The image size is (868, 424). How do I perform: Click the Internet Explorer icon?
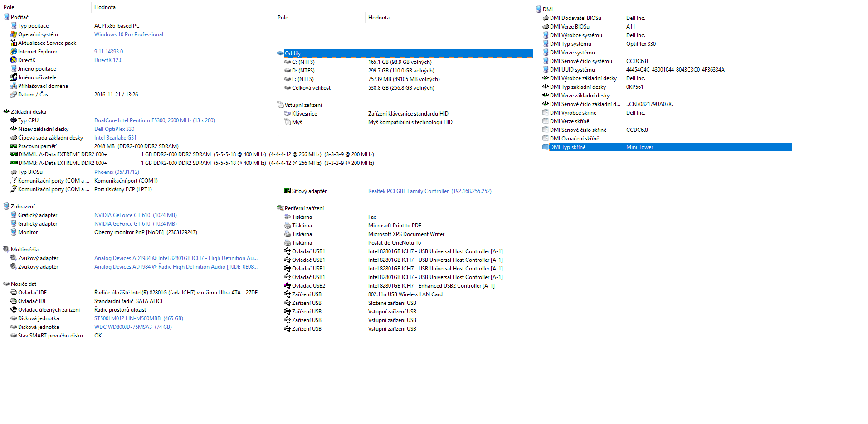[x=14, y=52]
